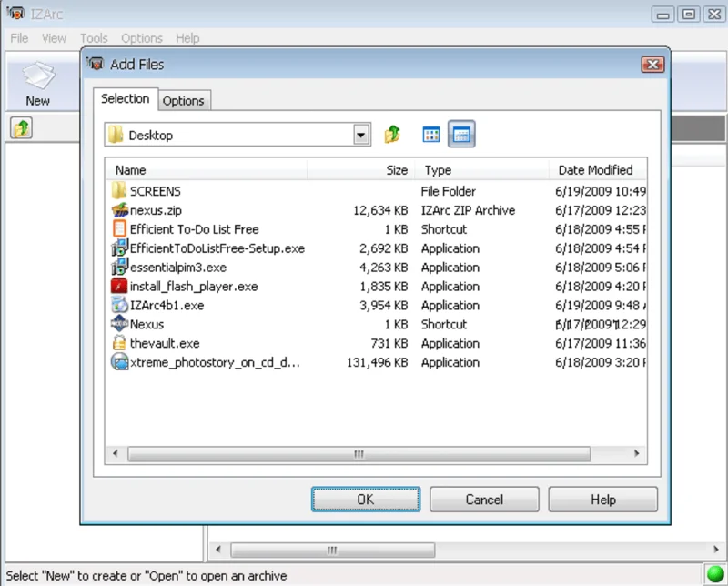Open the SCREENS folder

[x=157, y=191]
